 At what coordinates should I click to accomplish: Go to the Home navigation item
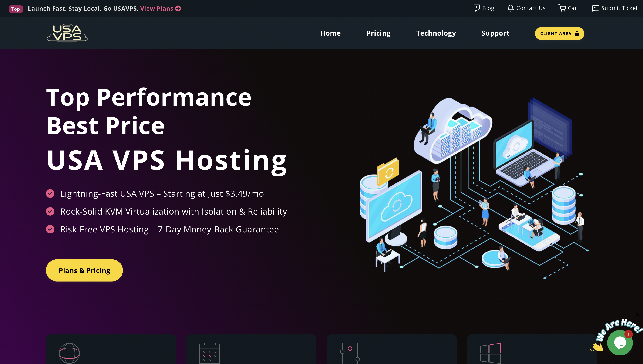click(330, 33)
